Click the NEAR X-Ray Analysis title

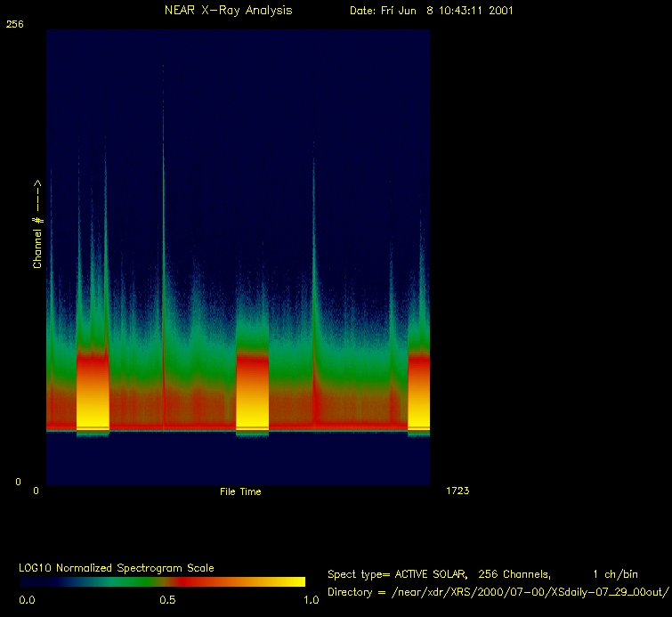(x=228, y=11)
